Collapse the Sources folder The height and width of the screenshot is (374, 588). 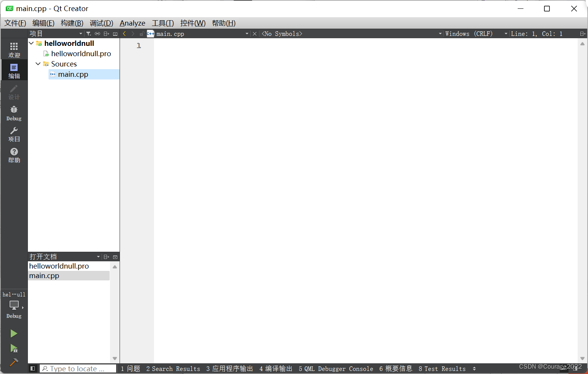click(x=38, y=64)
